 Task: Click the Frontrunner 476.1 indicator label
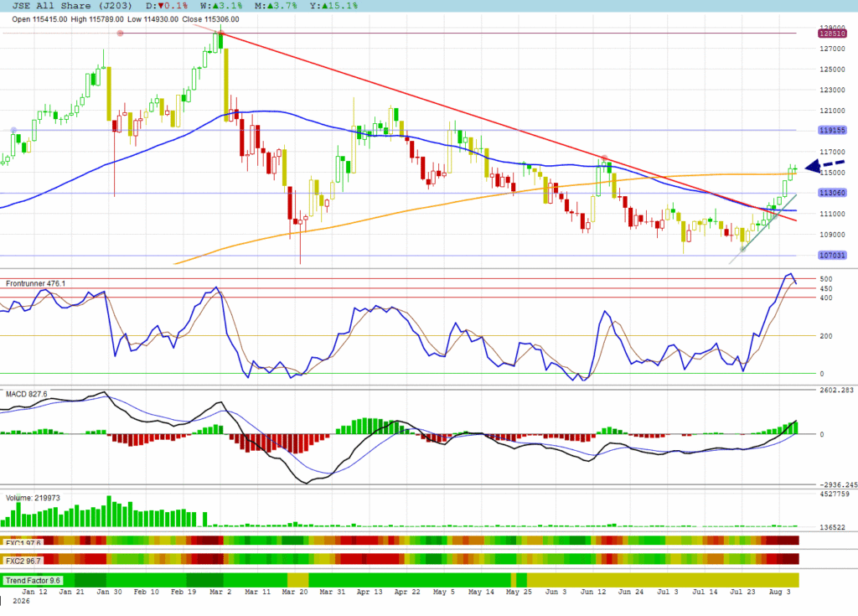click(35, 283)
